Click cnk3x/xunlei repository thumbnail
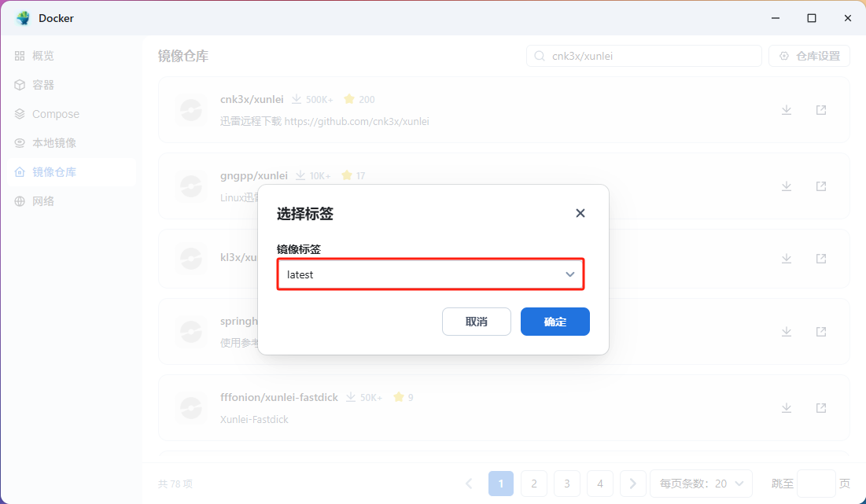The width and height of the screenshot is (866, 504). click(191, 110)
